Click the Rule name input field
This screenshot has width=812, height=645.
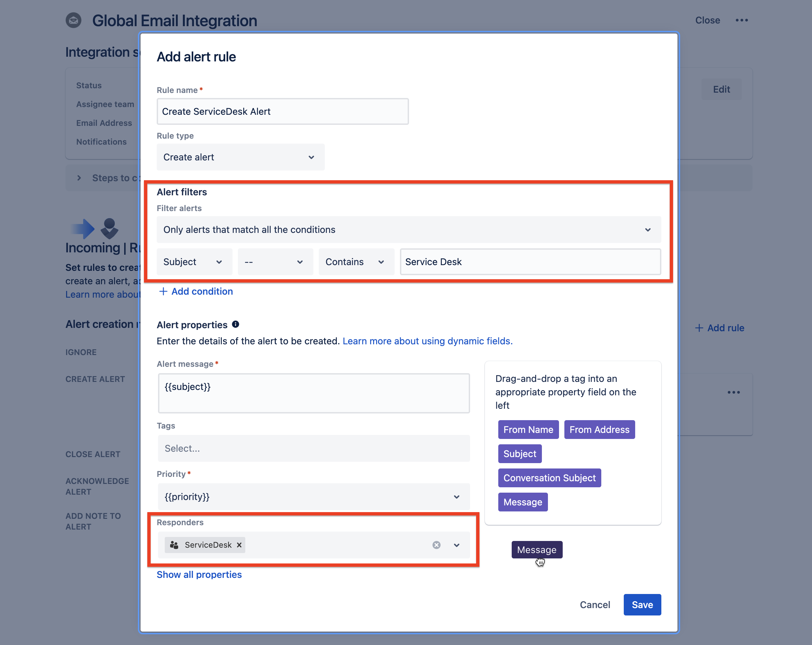(283, 111)
